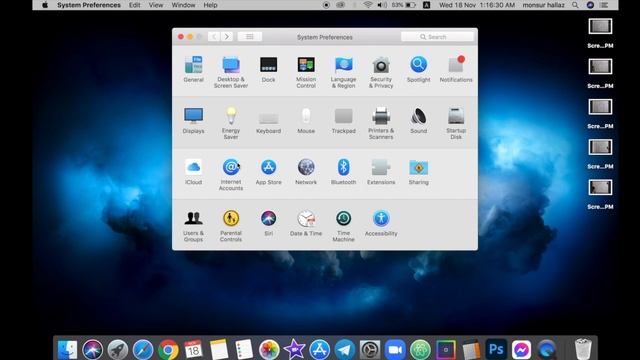
Task: Open the View menu
Action: pos(156,5)
